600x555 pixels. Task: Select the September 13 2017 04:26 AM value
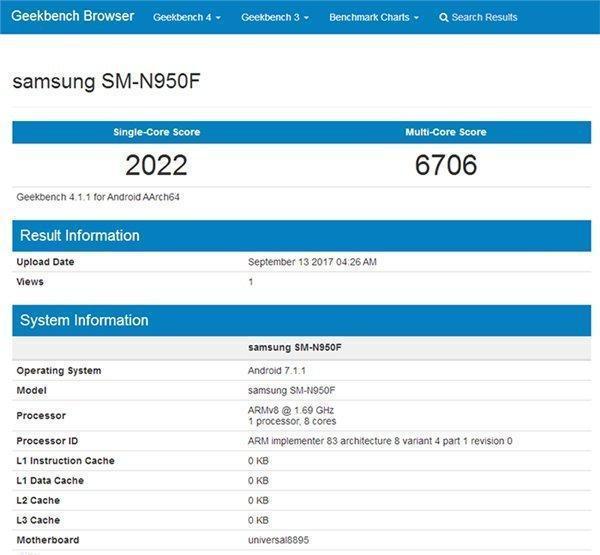pos(312,262)
